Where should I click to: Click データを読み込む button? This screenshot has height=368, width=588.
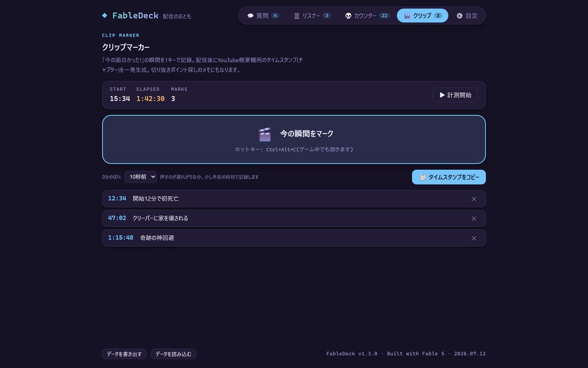173,354
